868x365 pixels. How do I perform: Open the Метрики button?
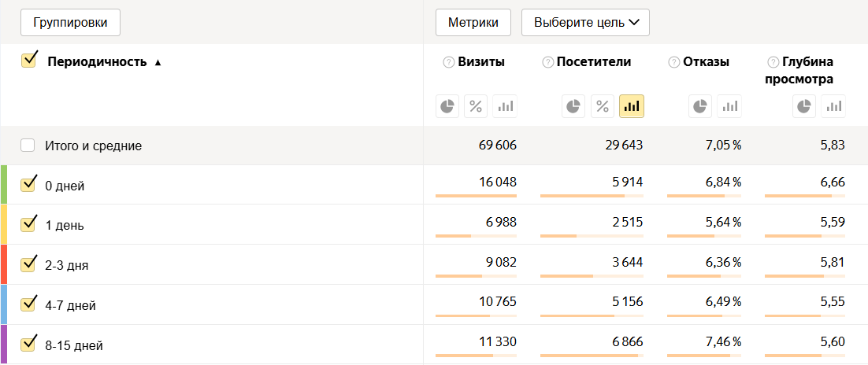pyautogui.click(x=473, y=23)
